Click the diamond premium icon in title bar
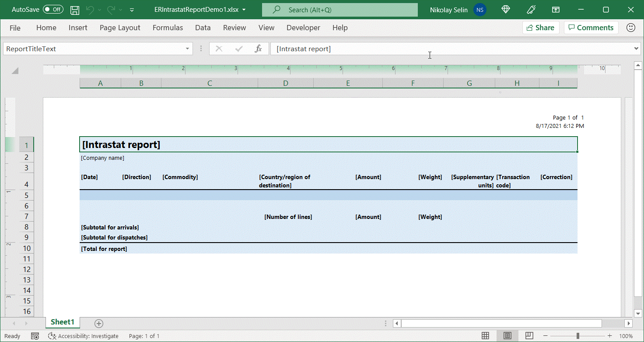The image size is (644, 342). (x=505, y=9)
